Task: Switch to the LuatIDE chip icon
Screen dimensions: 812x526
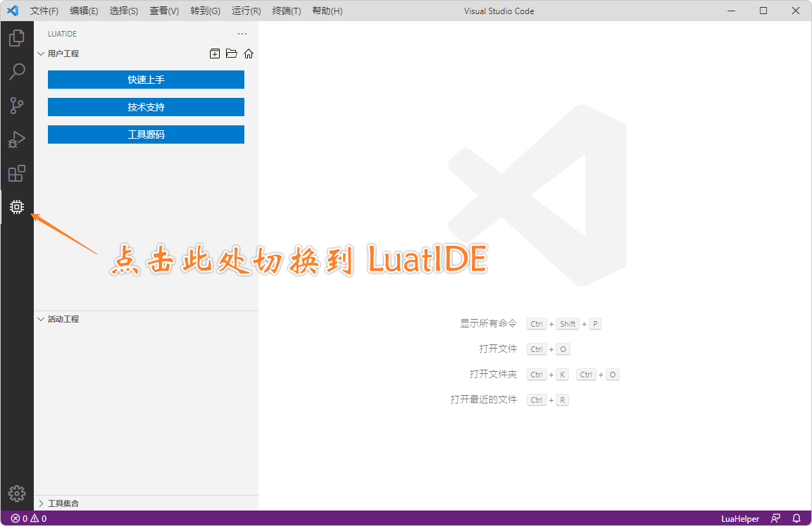Action: 17,207
